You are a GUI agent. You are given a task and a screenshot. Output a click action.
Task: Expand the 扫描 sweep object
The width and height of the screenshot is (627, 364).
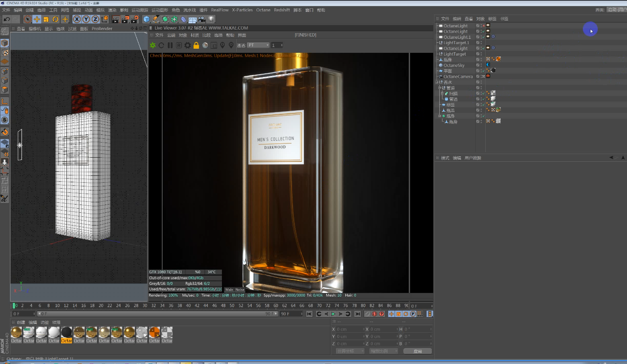[442, 93]
